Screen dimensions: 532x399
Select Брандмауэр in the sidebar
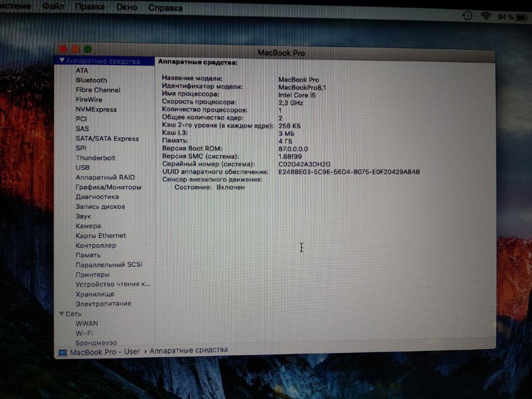pyautogui.click(x=96, y=343)
